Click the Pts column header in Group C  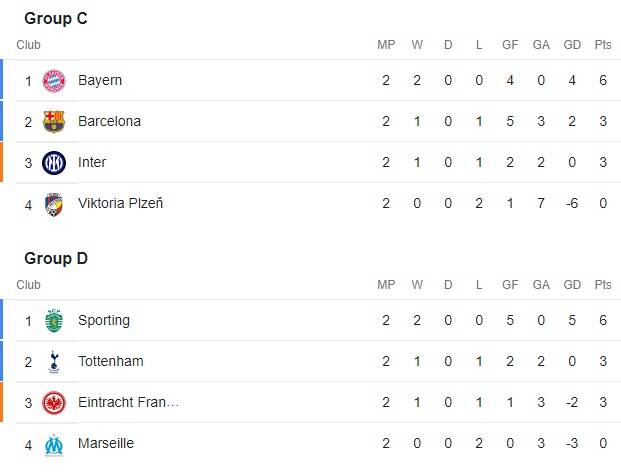[x=603, y=45]
